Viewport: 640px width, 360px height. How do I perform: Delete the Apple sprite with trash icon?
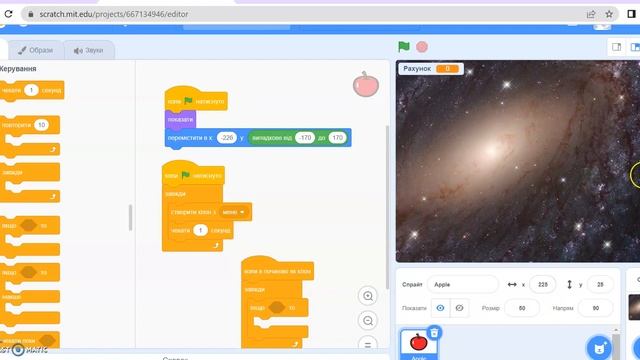coord(434,333)
